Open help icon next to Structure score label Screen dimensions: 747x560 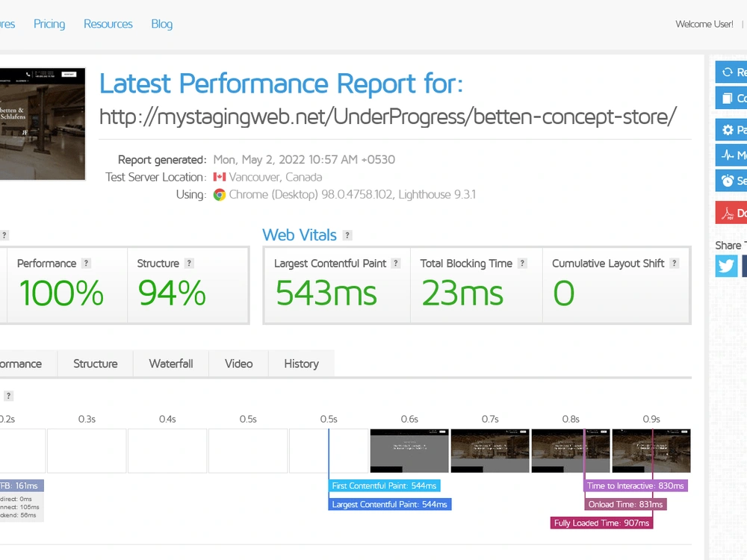coord(189,264)
